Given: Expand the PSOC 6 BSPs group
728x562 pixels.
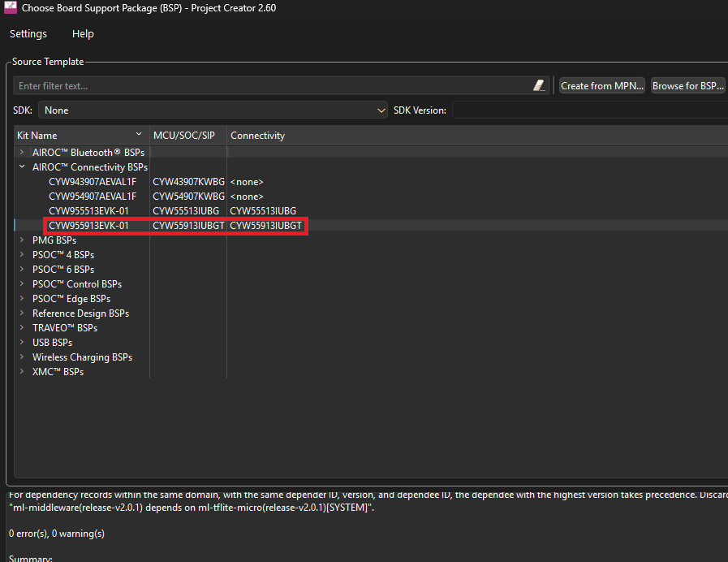Looking at the screenshot, I should pyautogui.click(x=22, y=270).
